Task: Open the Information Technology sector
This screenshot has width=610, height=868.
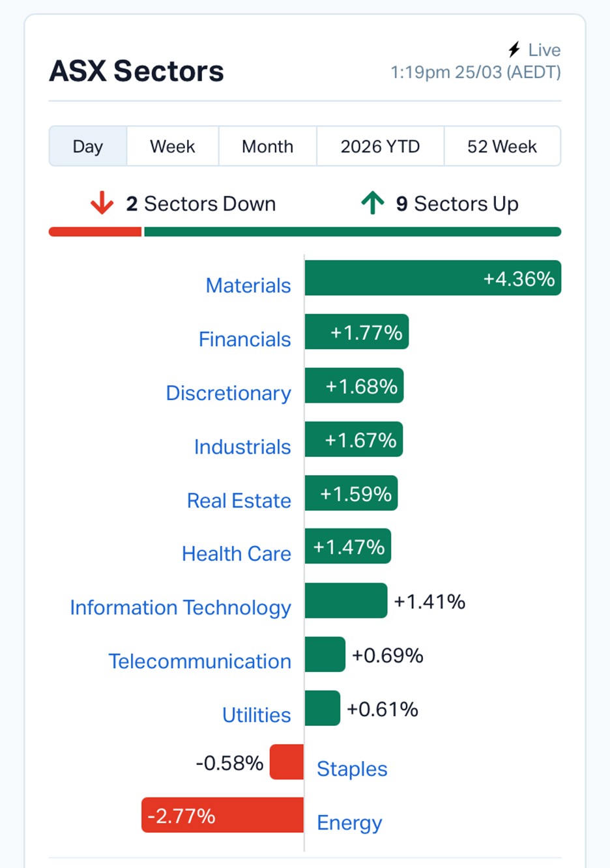Action: (181, 607)
